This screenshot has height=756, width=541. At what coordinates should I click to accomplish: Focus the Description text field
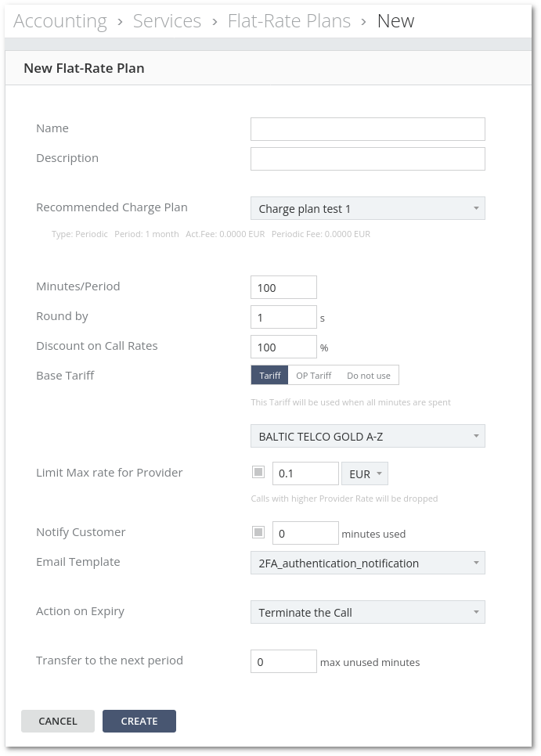[367, 159]
